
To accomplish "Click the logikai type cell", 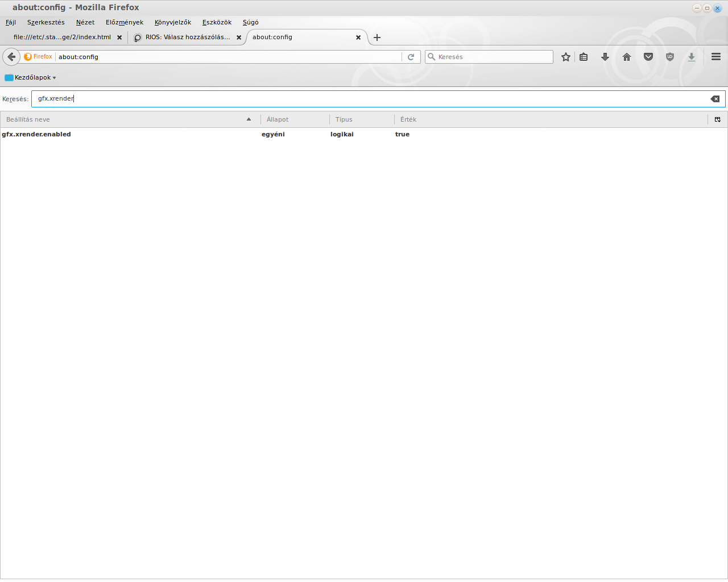I will point(342,135).
